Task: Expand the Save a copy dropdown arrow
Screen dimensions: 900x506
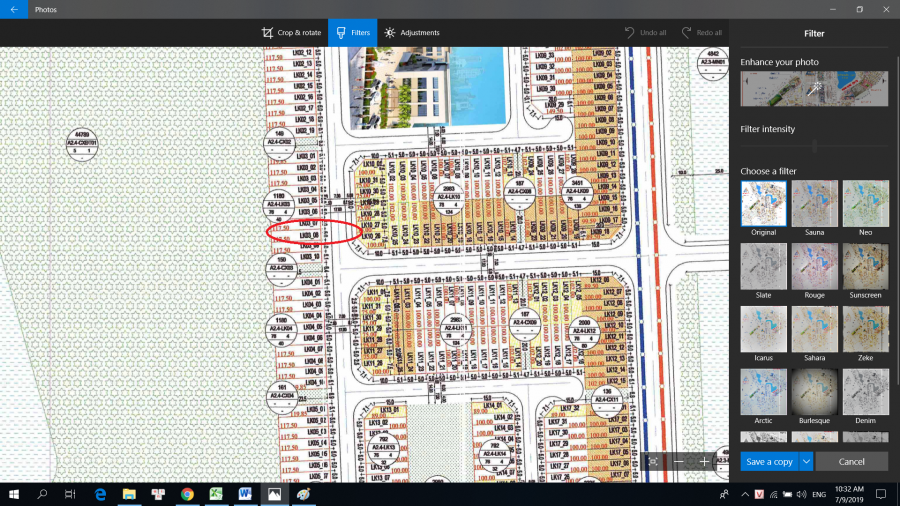Action: click(806, 461)
